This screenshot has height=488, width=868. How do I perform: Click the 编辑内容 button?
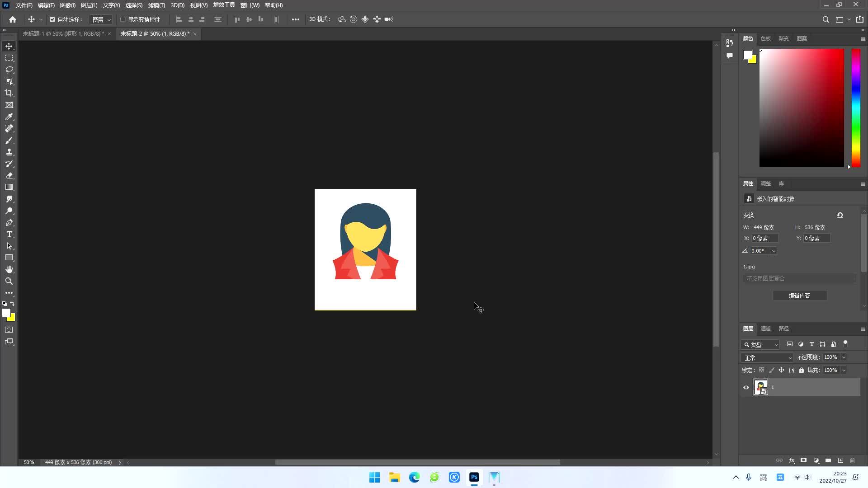click(x=799, y=295)
